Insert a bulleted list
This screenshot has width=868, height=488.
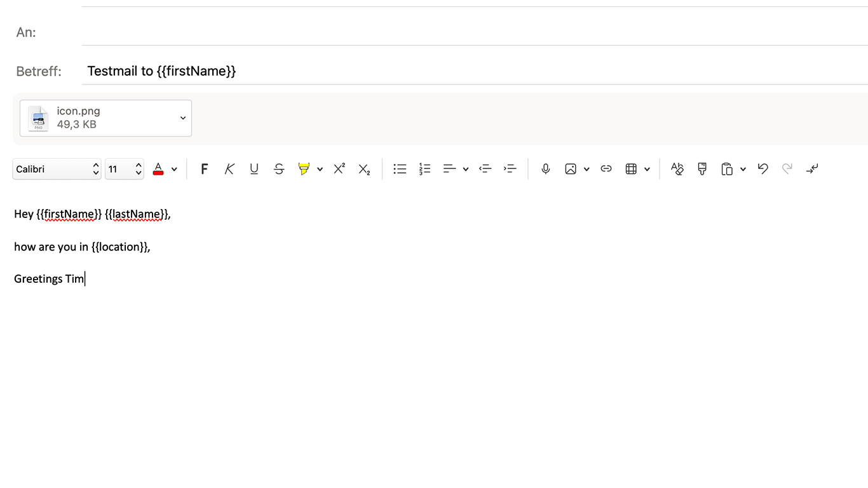click(x=400, y=169)
